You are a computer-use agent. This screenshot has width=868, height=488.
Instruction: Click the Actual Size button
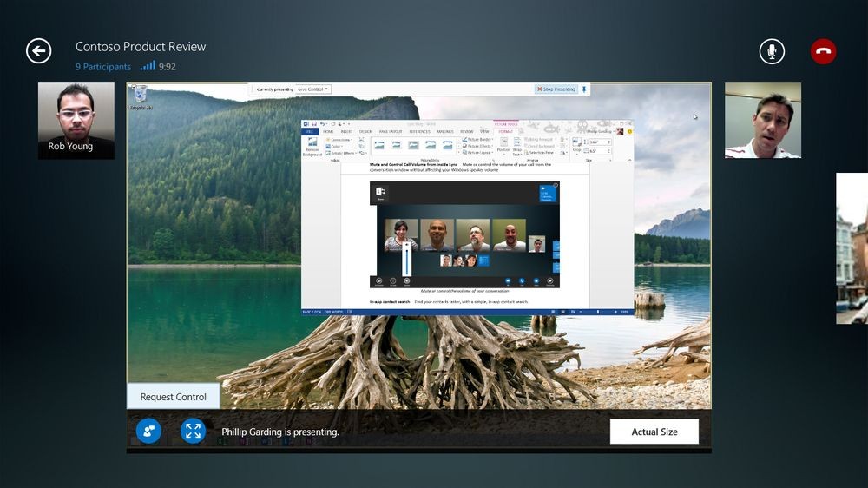point(654,432)
